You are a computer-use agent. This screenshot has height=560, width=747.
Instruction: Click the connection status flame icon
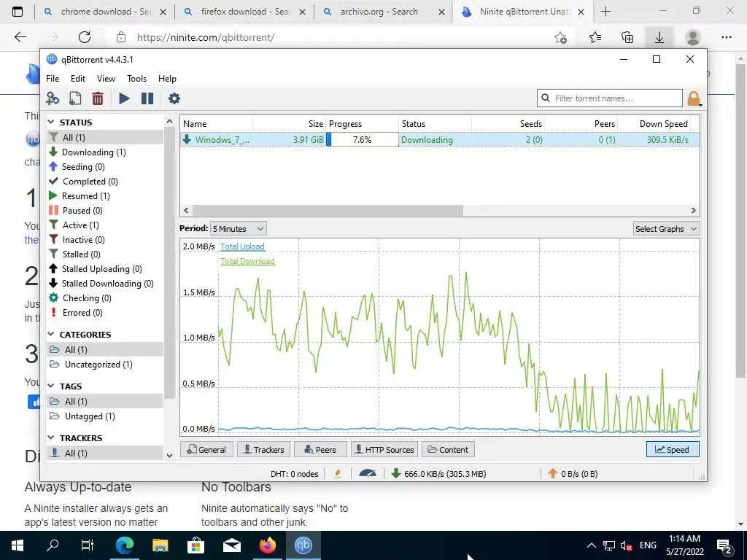(x=338, y=474)
